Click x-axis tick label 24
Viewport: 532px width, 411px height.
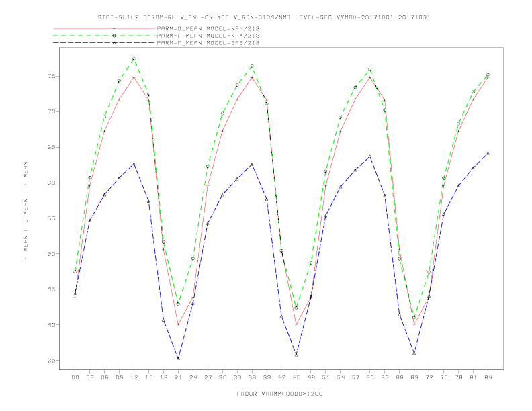(193, 377)
